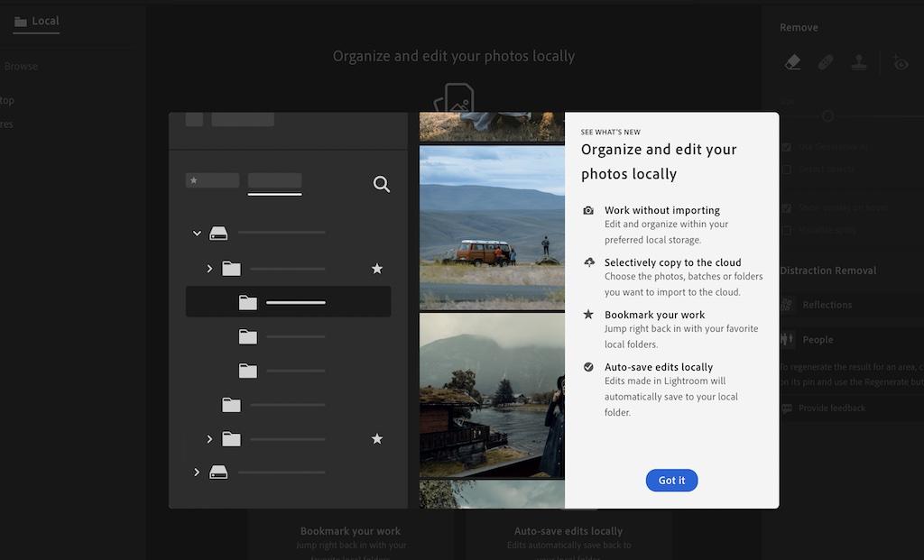Screen dimensions: 924x560
Task: Select the Remove eraser tool
Action: pyautogui.click(x=792, y=62)
